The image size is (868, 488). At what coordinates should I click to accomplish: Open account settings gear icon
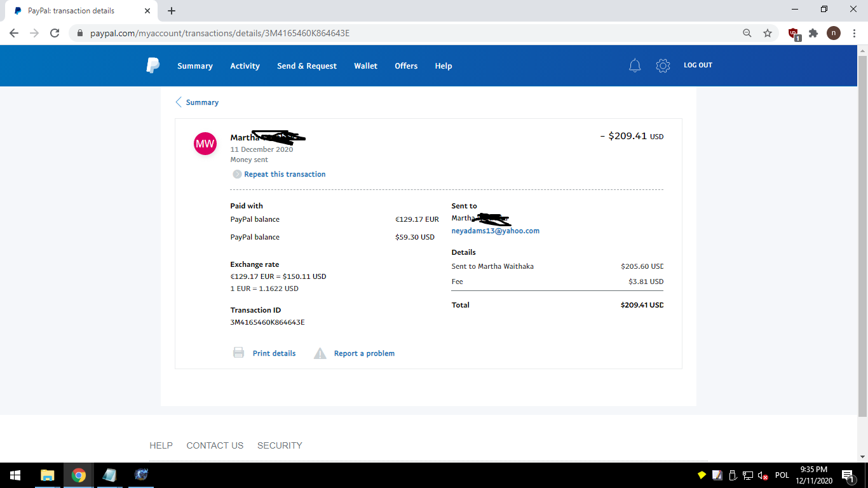(x=663, y=65)
